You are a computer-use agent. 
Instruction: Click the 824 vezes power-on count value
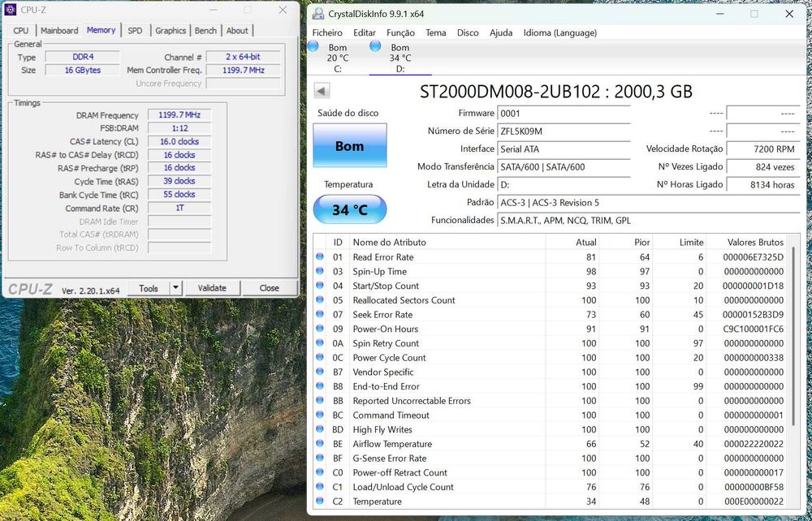tap(762, 167)
